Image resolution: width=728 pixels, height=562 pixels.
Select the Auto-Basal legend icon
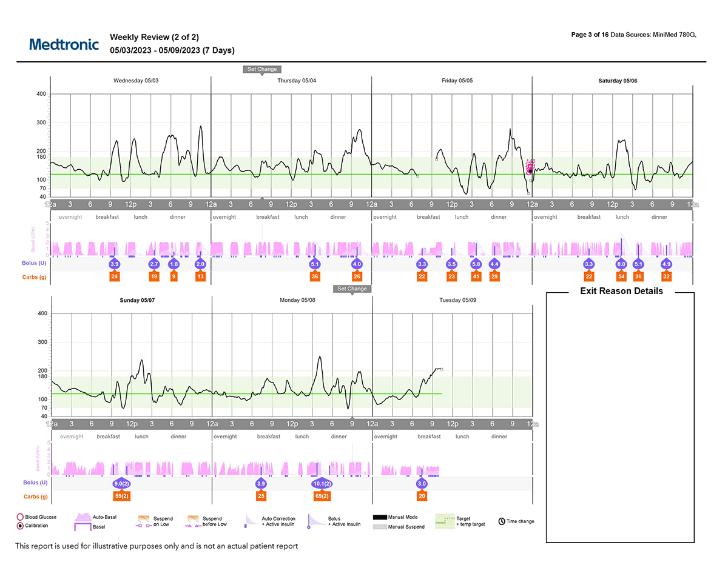[x=83, y=517]
